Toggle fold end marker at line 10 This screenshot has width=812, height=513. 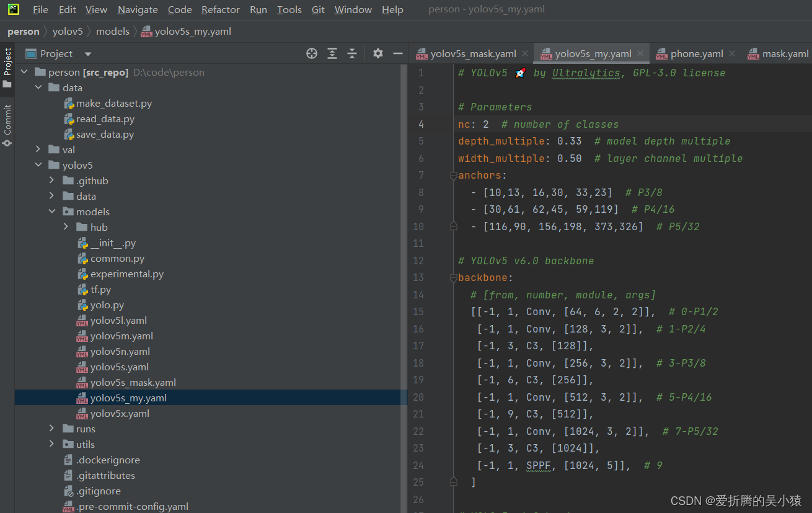coord(453,226)
